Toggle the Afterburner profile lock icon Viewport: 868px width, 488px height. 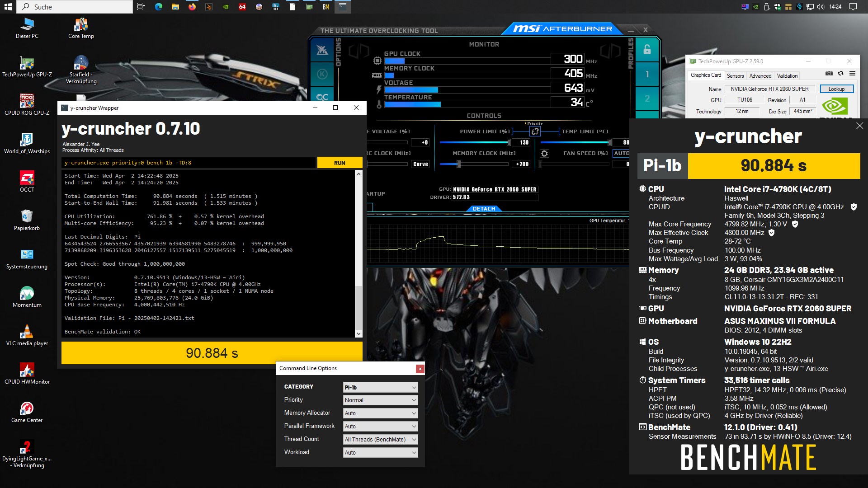click(x=647, y=50)
